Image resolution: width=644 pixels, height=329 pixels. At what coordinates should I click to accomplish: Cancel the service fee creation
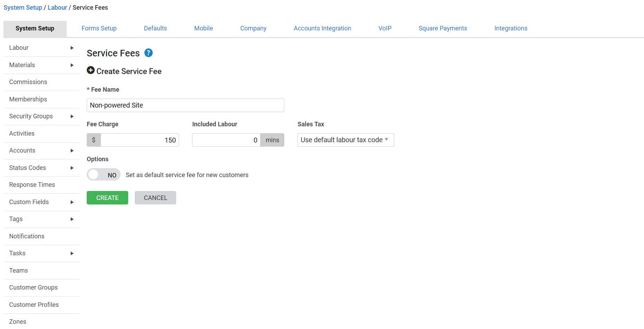[155, 198]
